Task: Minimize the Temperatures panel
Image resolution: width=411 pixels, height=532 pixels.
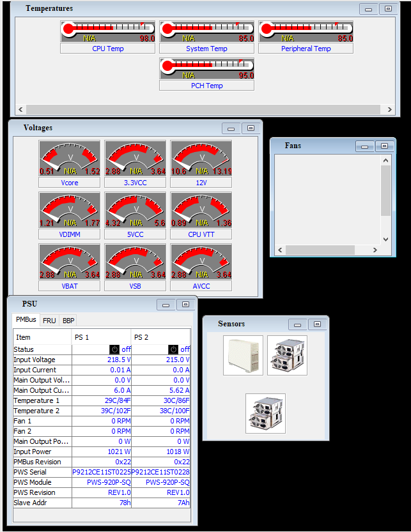Action: 369,9
